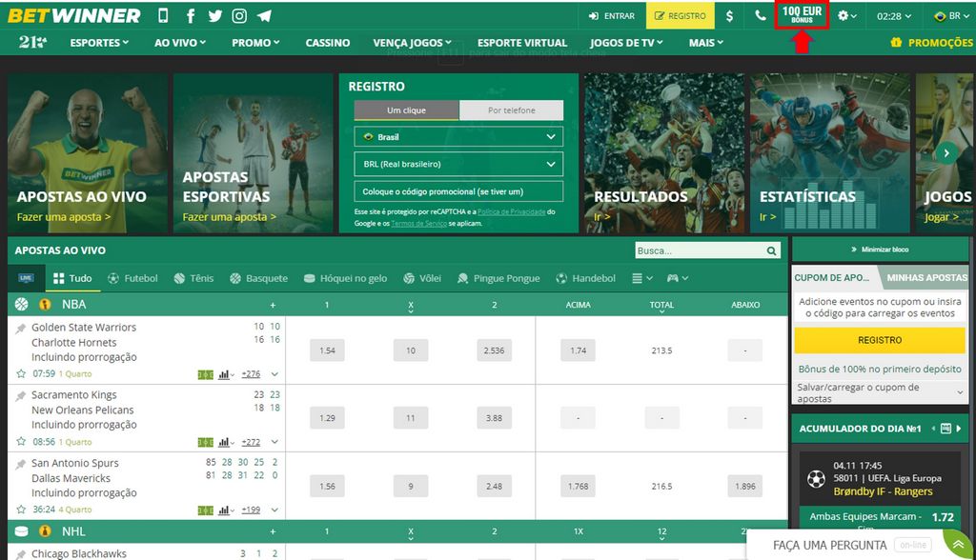Image resolution: width=976 pixels, height=560 pixels.
Task: Request a callback with the phone icon
Action: [760, 15]
